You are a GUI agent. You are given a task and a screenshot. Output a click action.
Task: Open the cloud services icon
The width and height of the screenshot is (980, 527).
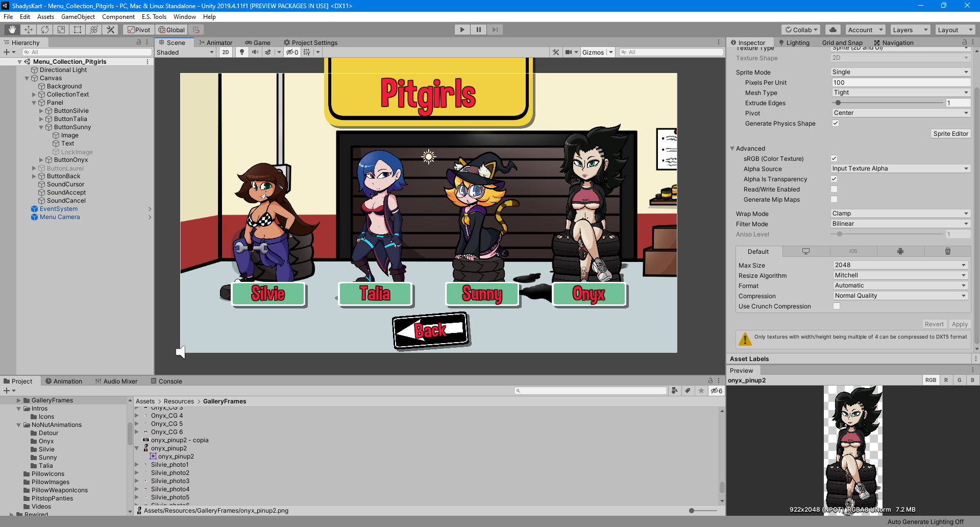pos(833,30)
